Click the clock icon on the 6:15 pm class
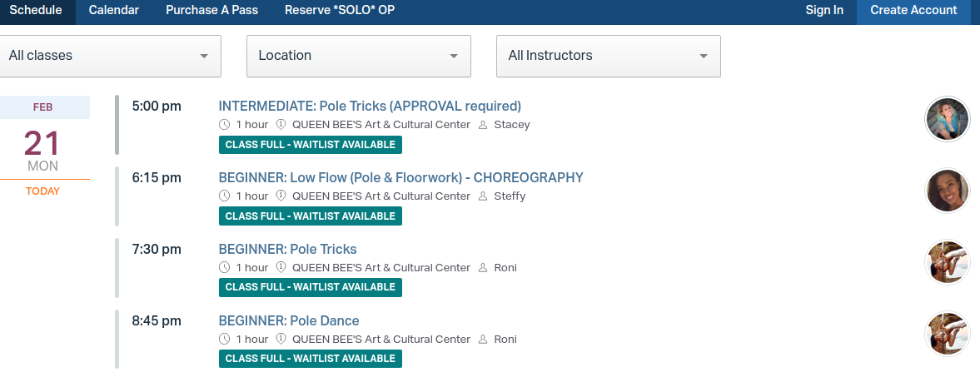The height and width of the screenshot is (387, 980). point(224,196)
